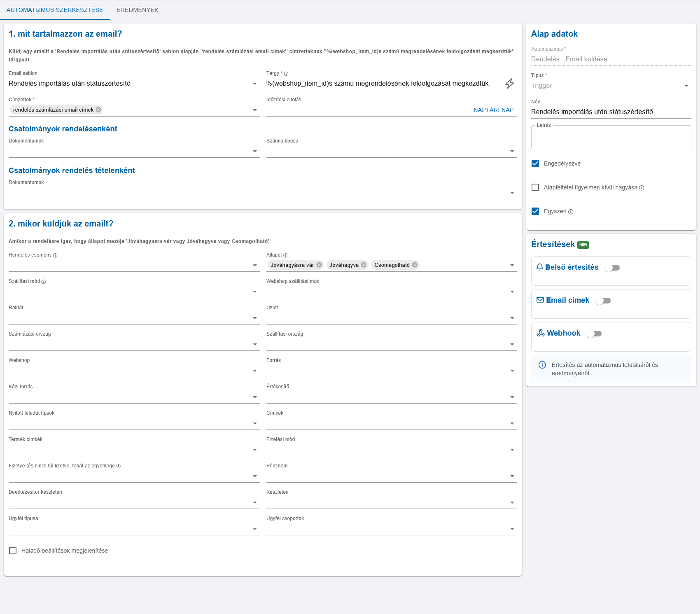Image resolution: width=700 pixels, height=614 pixels.
Task: Click the NAPTÁRI NAP button
Action: tap(493, 110)
